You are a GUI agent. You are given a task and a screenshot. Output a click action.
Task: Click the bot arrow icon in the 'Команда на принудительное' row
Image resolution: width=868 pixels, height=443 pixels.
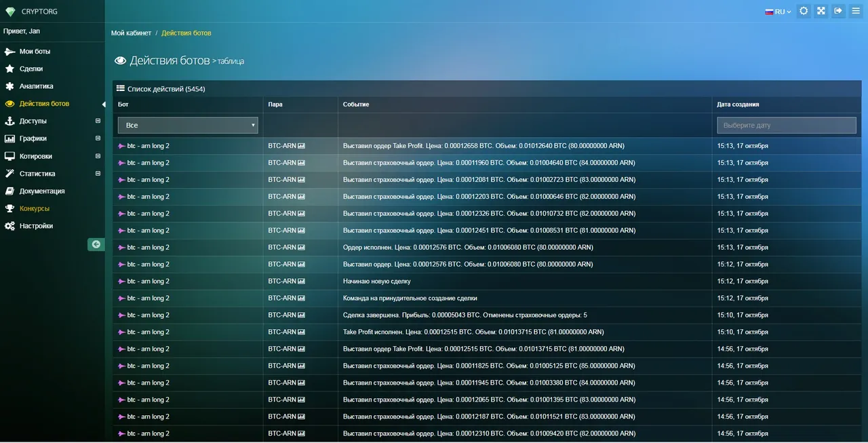point(122,298)
